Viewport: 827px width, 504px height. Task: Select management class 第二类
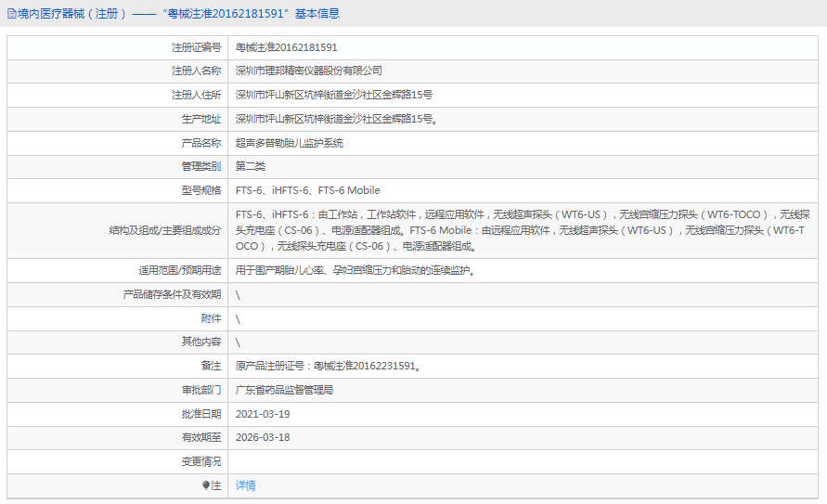tap(250, 166)
